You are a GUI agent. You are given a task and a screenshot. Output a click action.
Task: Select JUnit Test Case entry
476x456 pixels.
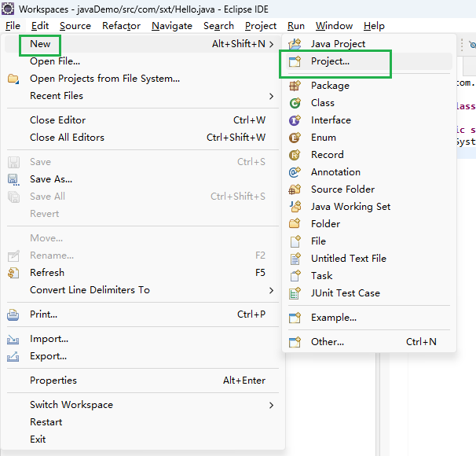tap(369, 293)
